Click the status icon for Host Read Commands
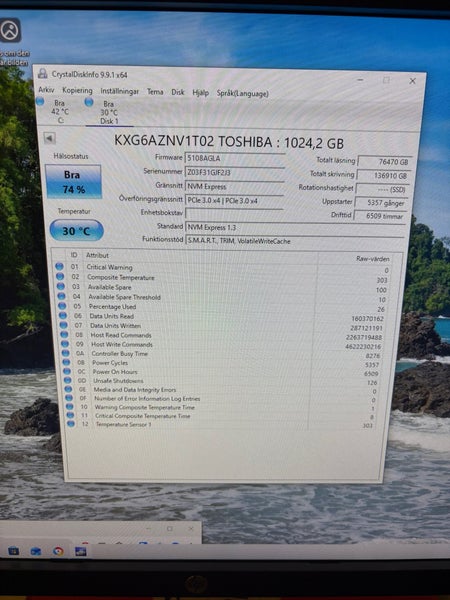The width and height of the screenshot is (450, 600). click(65, 334)
